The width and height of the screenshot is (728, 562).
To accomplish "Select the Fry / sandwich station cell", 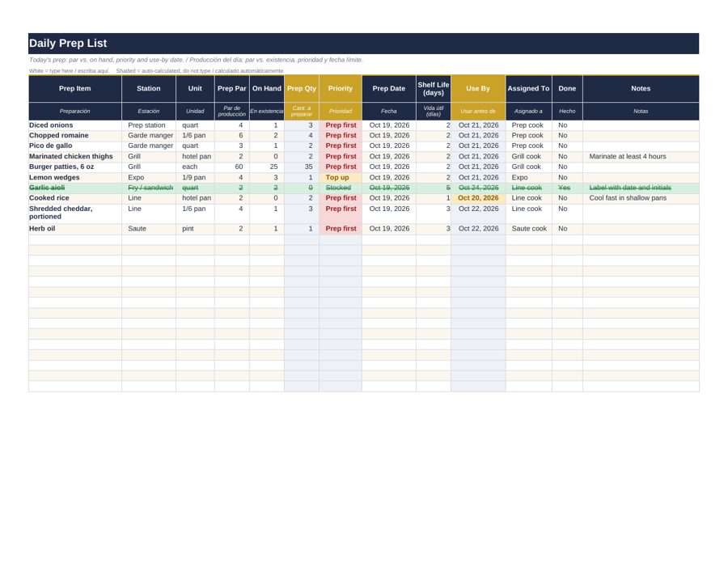I will pos(149,188).
